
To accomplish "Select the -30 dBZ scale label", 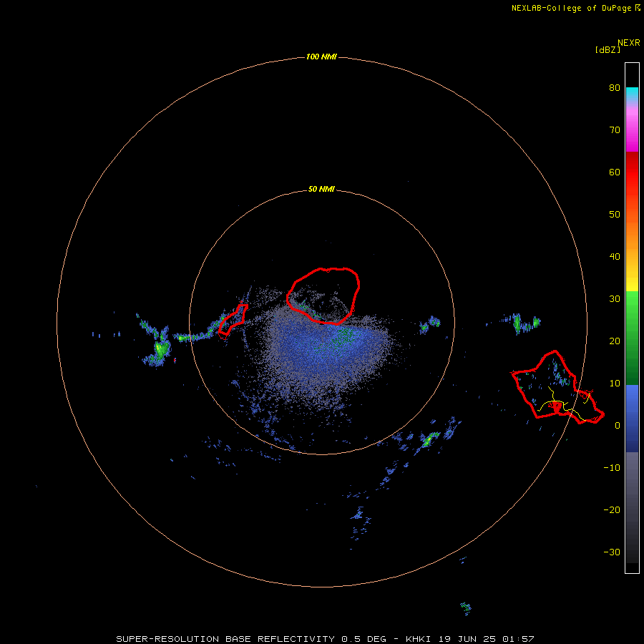I will click(x=612, y=552).
